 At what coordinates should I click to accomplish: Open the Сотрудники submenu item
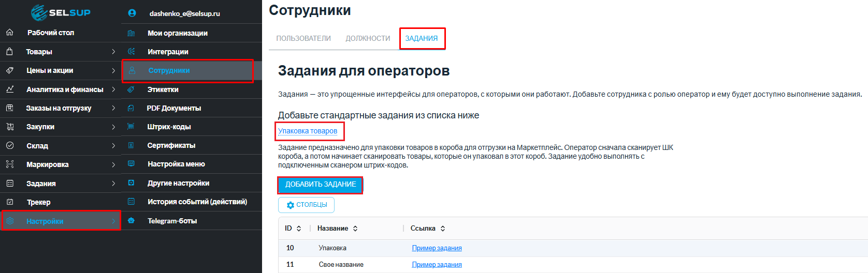point(169,70)
